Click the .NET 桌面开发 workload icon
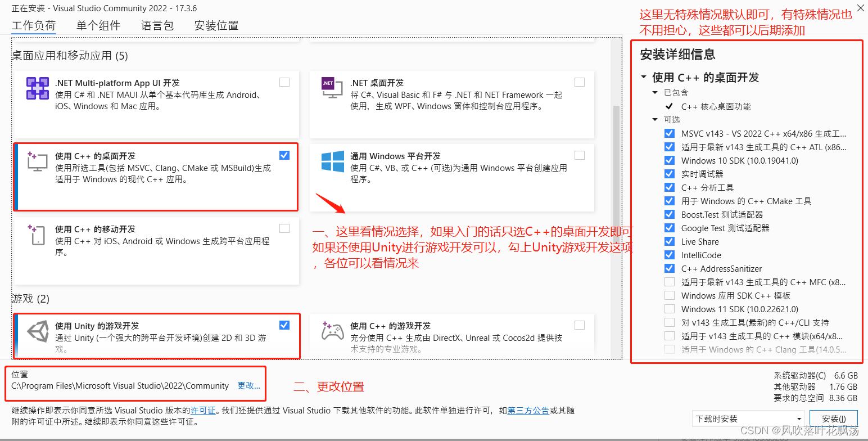Screen dimensions: 868x441 pos(332,88)
